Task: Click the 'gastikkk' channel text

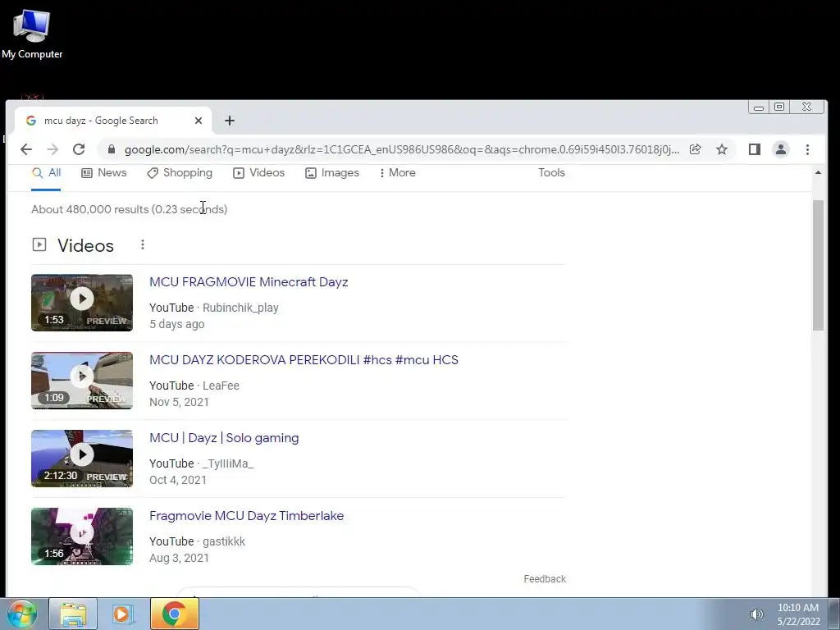Action: tap(224, 541)
